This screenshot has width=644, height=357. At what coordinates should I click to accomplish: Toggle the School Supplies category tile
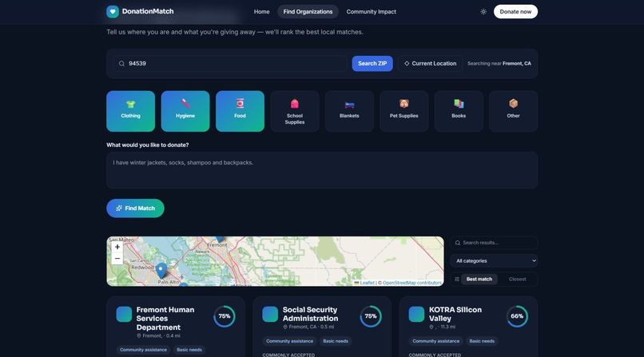point(295,111)
